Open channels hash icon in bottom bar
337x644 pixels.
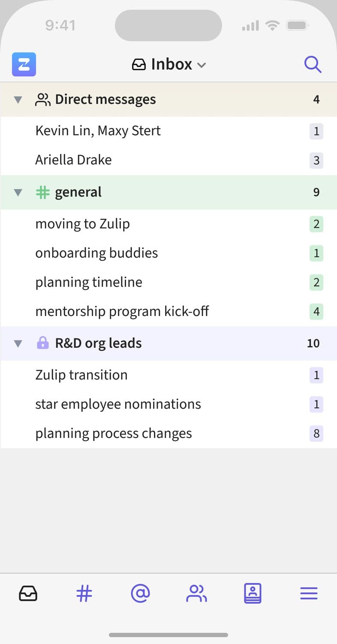[84, 594]
